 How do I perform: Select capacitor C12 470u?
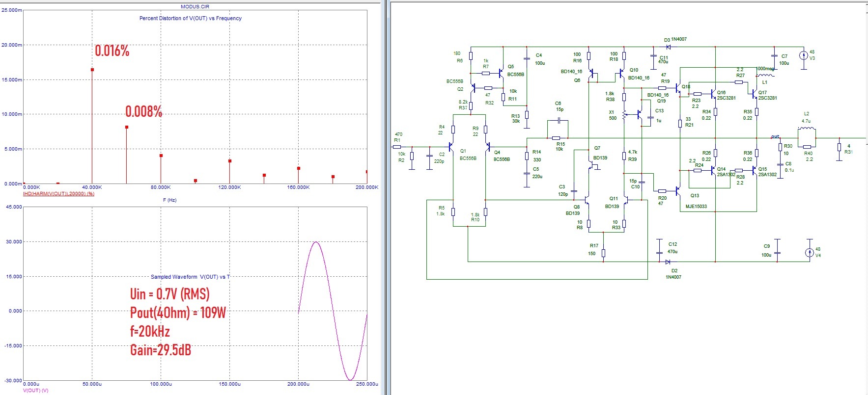(659, 253)
